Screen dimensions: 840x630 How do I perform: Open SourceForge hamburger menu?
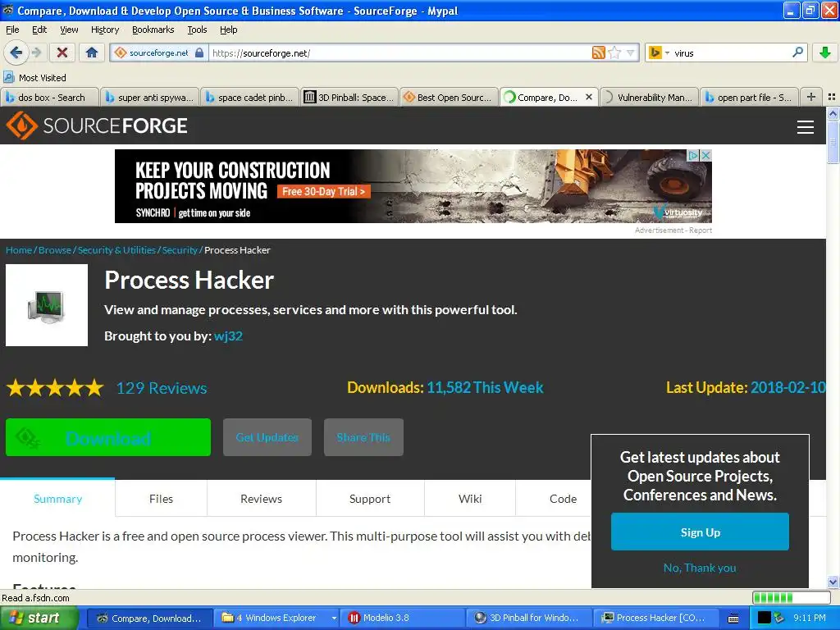[806, 127]
